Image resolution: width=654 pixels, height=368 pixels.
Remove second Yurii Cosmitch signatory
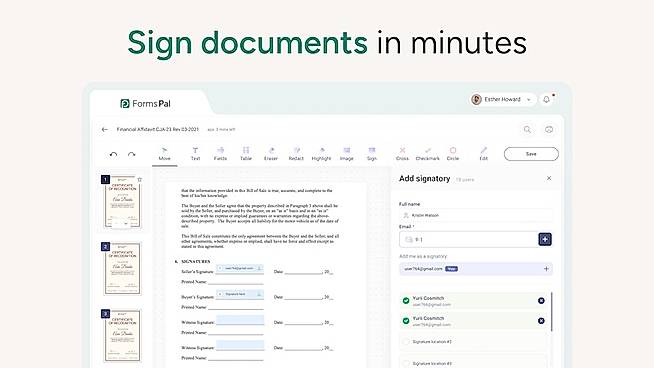click(x=541, y=321)
